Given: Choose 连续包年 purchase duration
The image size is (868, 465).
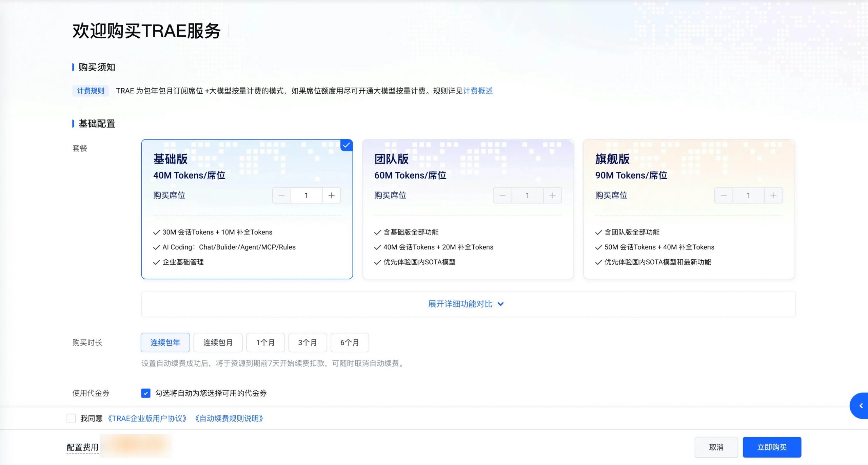Looking at the screenshot, I should click(x=165, y=342).
